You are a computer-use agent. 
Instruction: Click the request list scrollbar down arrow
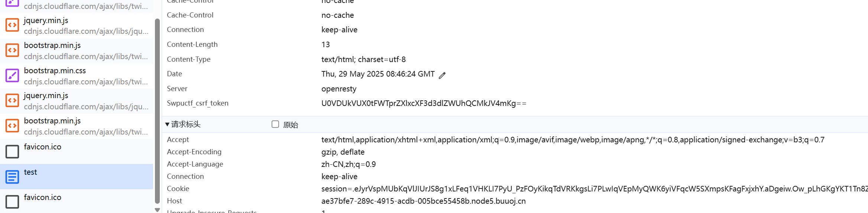coord(157,210)
